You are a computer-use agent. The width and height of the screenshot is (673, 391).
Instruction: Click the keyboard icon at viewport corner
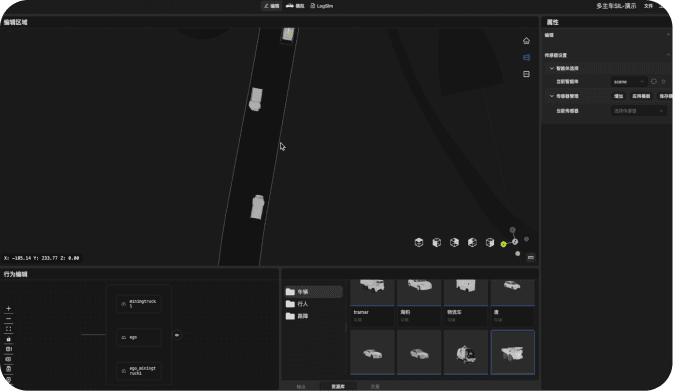click(x=531, y=258)
